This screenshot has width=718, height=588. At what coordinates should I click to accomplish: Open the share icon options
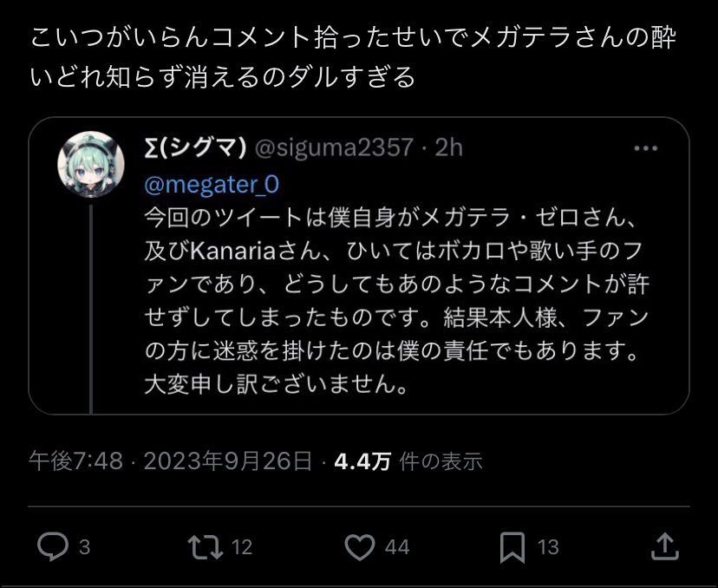663,546
